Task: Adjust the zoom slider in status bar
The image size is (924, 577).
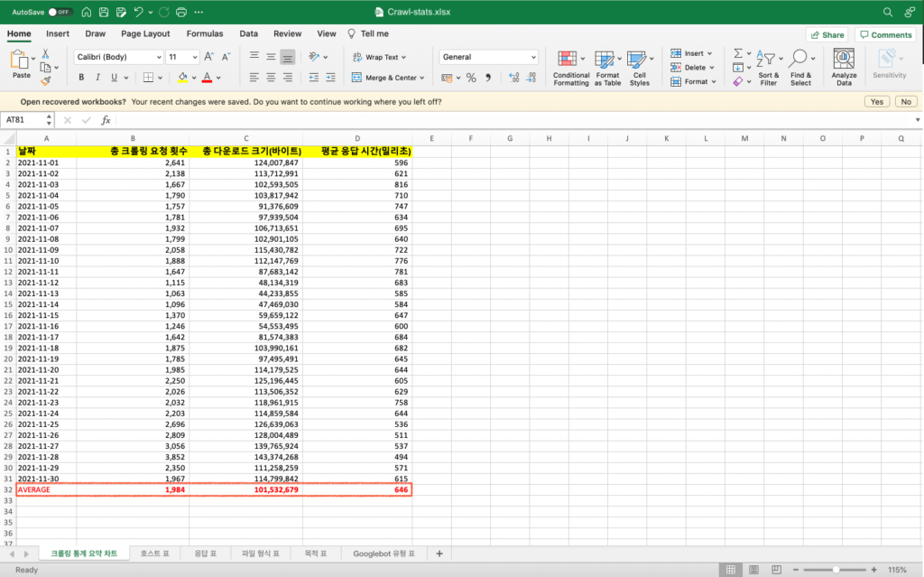Action: coord(835,570)
